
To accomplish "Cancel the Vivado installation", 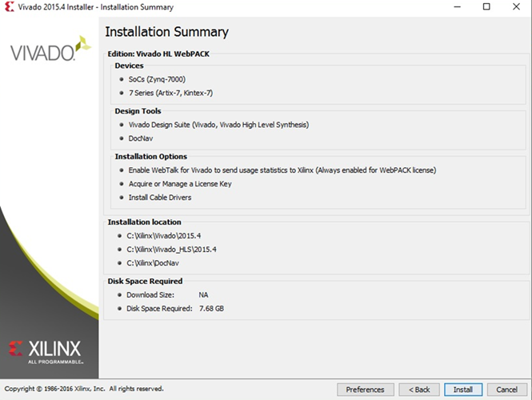I will point(507,390).
